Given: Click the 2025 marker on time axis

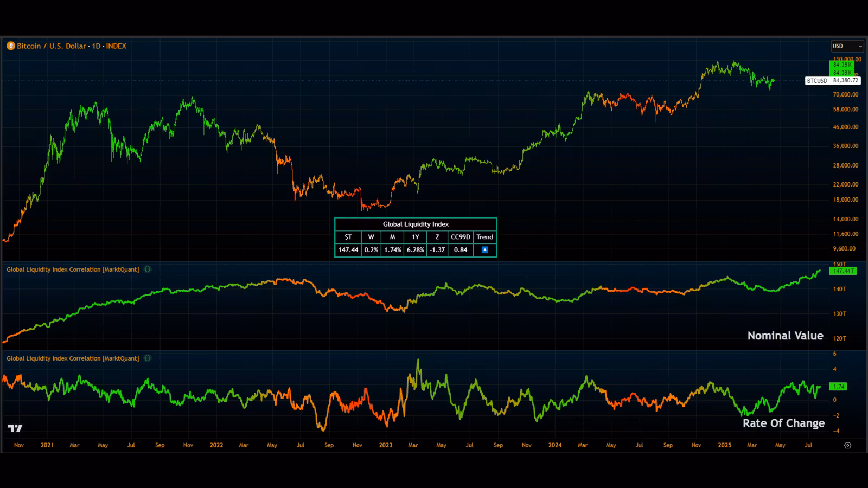Looking at the screenshot, I should [724, 445].
